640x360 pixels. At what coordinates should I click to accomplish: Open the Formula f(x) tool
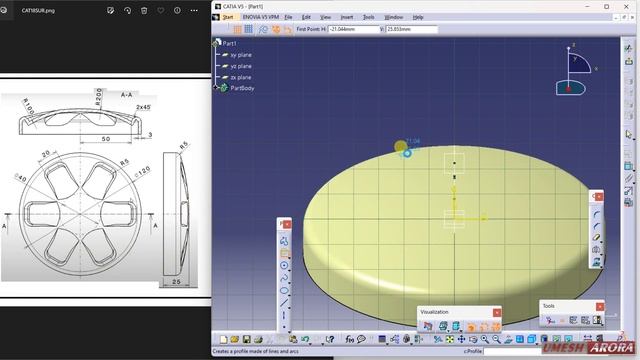tap(349, 339)
